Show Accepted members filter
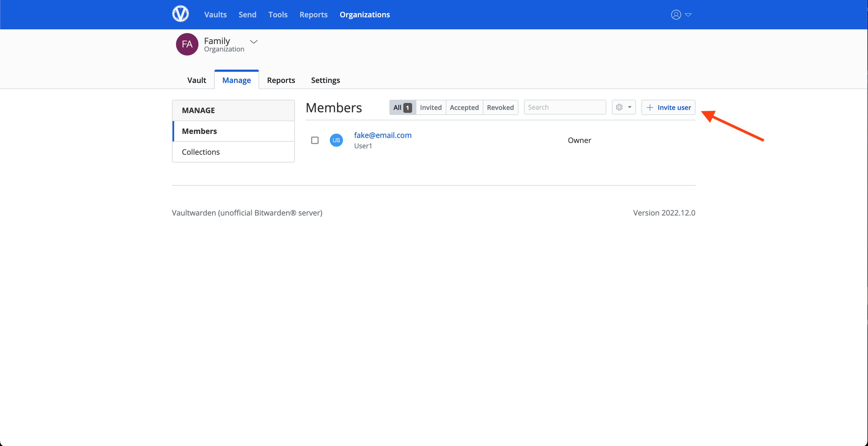868x446 pixels. (464, 107)
